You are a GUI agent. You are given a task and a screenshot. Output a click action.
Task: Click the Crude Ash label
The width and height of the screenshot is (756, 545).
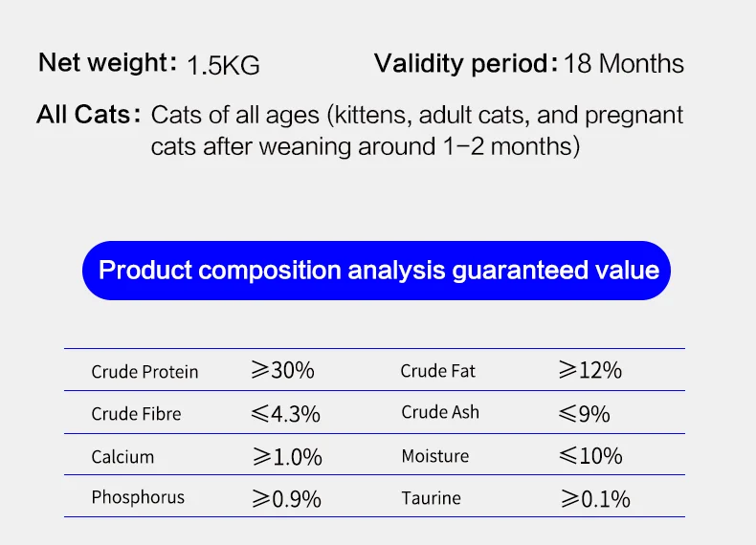click(440, 412)
